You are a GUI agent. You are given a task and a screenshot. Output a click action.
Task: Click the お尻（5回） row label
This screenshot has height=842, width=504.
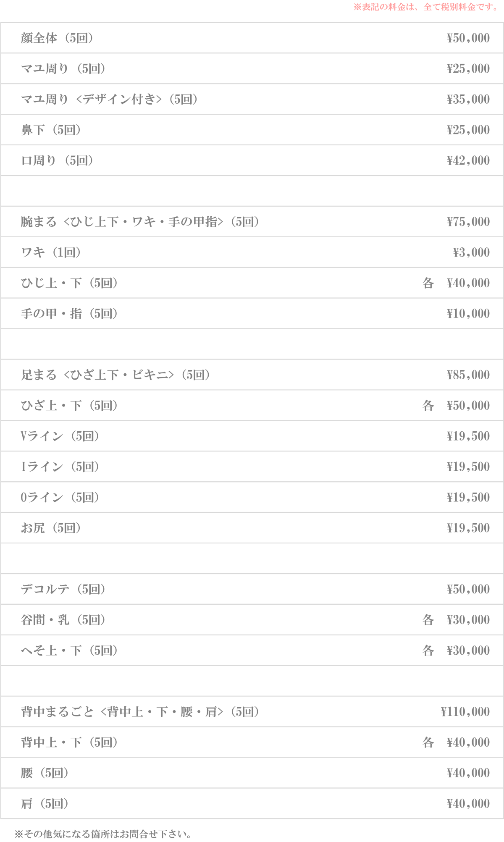tap(51, 528)
